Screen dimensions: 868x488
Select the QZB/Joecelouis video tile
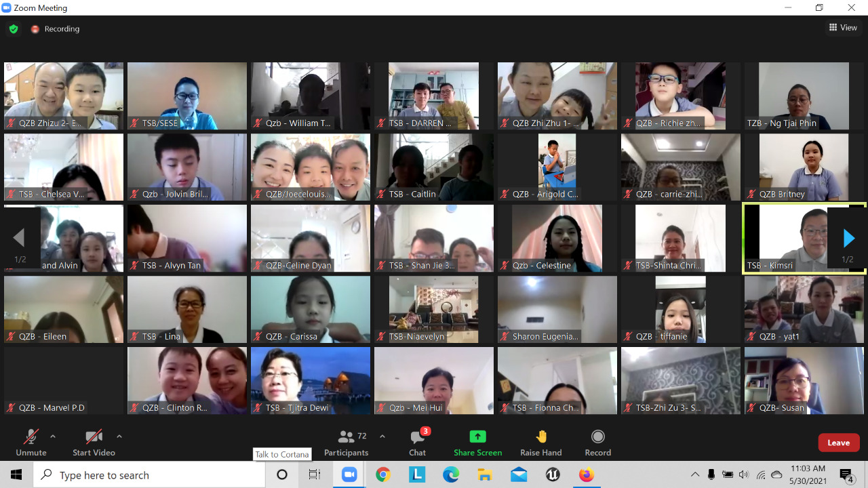[311, 167]
